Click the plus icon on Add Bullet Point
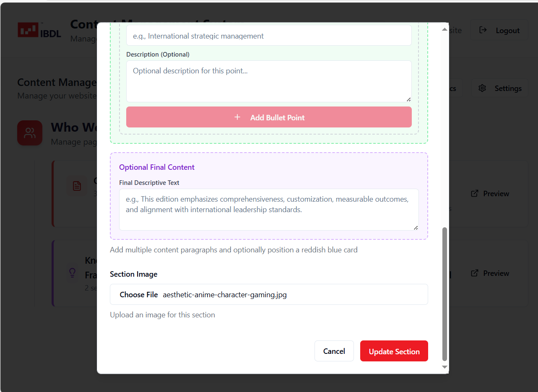This screenshot has width=538, height=392. point(237,117)
